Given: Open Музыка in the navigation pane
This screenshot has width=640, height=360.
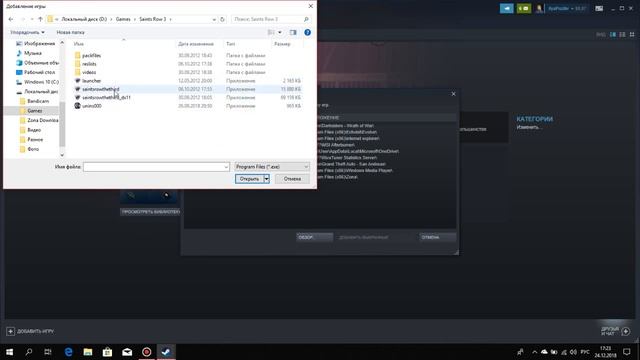Looking at the screenshot, I should click(x=33, y=53).
